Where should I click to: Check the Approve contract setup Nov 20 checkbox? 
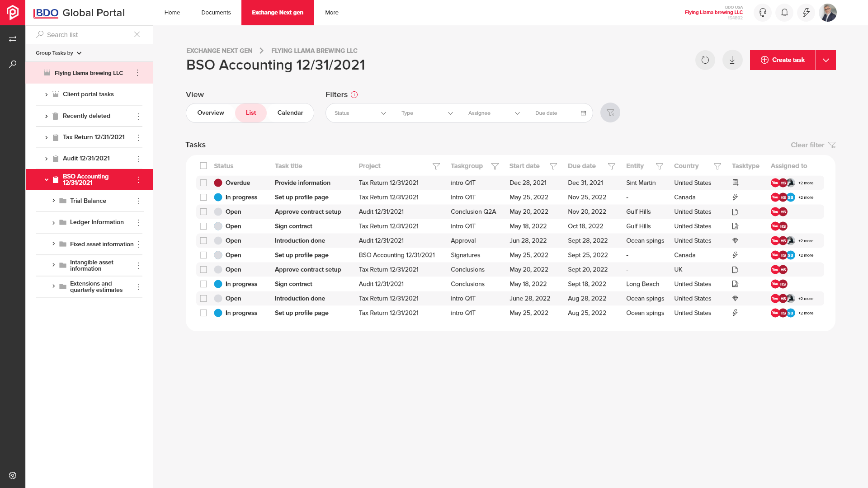203,212
